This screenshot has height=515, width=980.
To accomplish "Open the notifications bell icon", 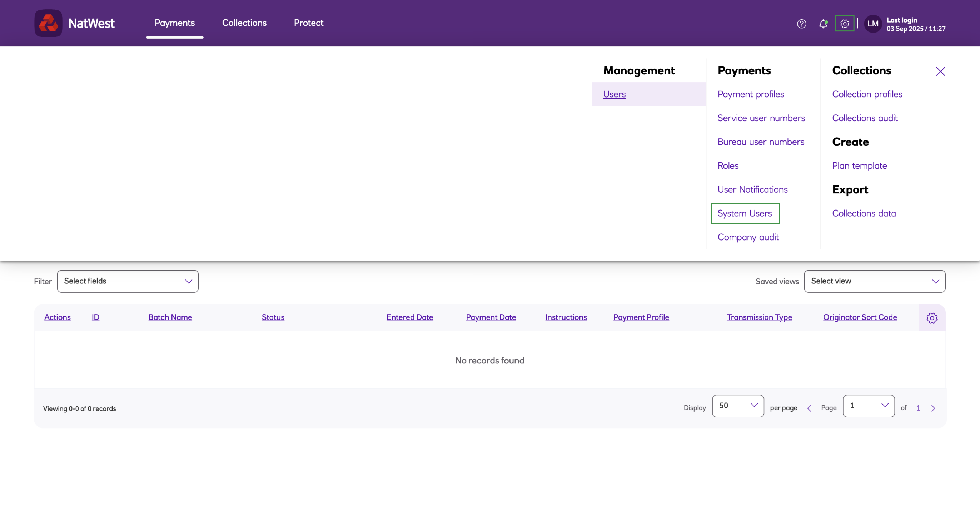I will tap(823, 24).
